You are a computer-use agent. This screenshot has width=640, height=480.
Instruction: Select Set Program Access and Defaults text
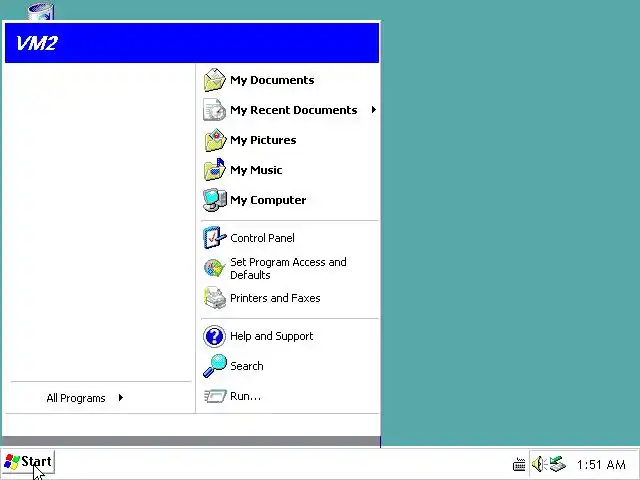point(288,268)
